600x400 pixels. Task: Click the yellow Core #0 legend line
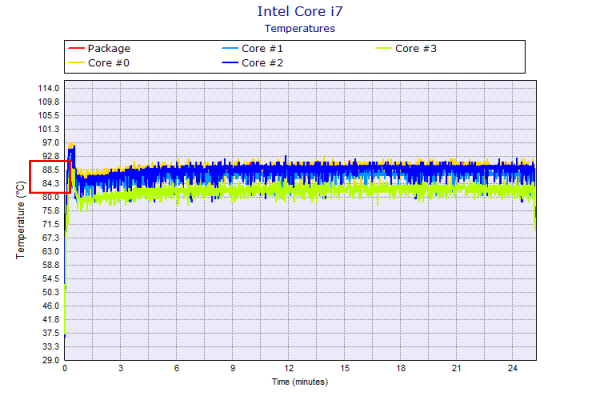click(76, 62)
